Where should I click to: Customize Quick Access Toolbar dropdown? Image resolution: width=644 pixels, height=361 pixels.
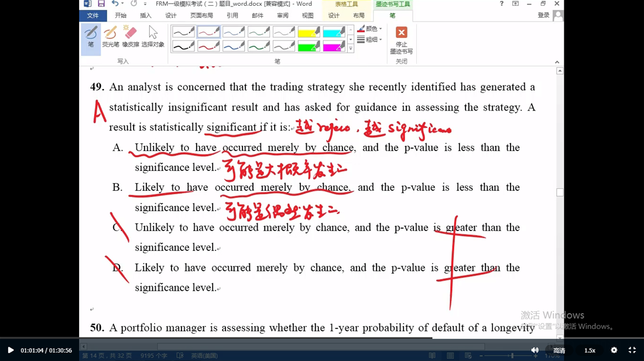click(145, 4)
